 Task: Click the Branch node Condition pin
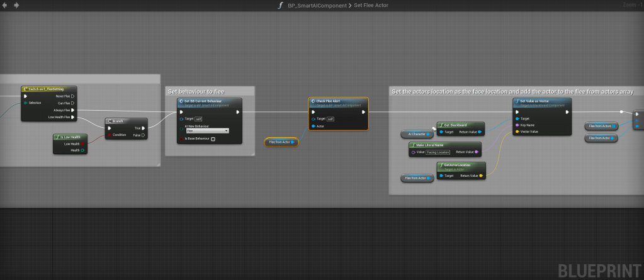click(110, 135)
